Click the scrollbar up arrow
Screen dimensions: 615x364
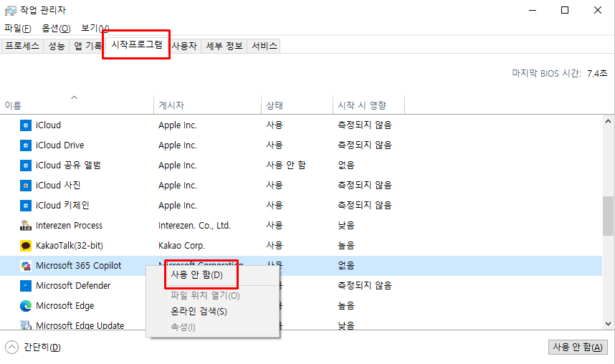(609, 122)
